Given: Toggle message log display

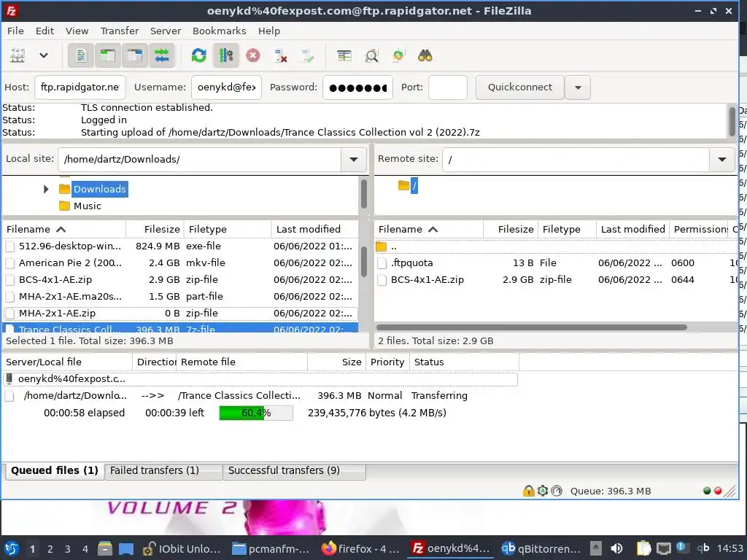Looking at the screenshot, I should tap(81, 55).
